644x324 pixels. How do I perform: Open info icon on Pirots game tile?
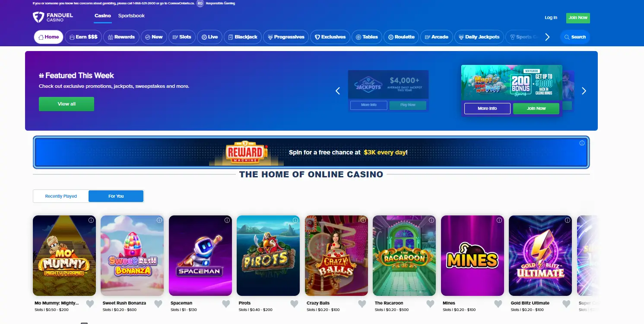coord(295,220)
